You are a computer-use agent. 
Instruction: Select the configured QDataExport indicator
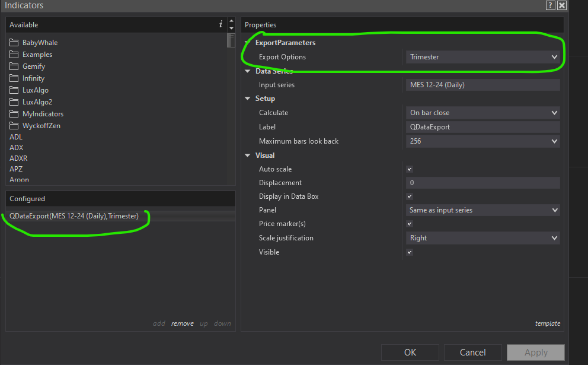point(74,216)
